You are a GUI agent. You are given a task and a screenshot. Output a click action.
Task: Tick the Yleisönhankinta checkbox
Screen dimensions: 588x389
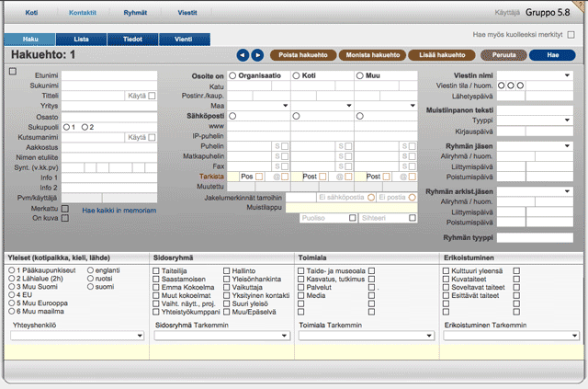coord(227,279)
